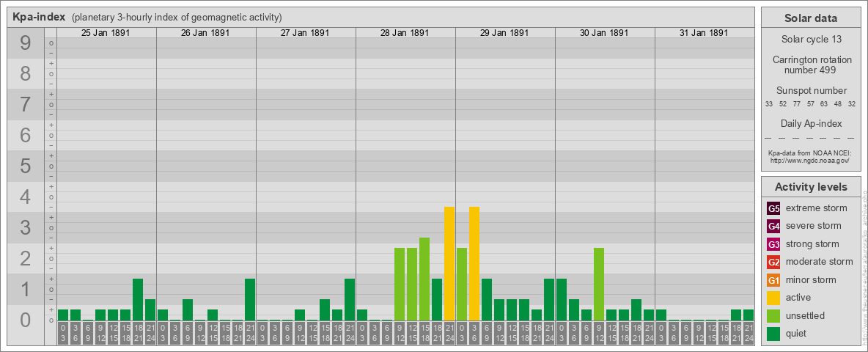Click the '21 24' time slot under 31 Jan

tap(749, 334)
